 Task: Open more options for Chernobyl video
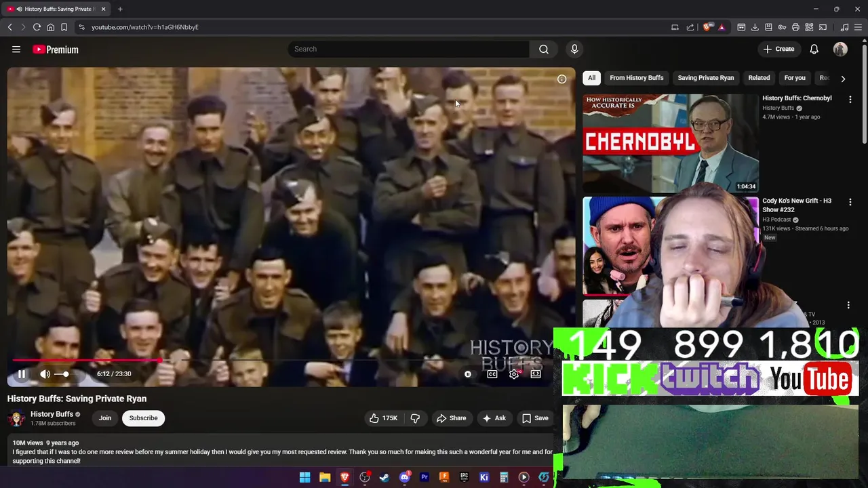(850, 99)
